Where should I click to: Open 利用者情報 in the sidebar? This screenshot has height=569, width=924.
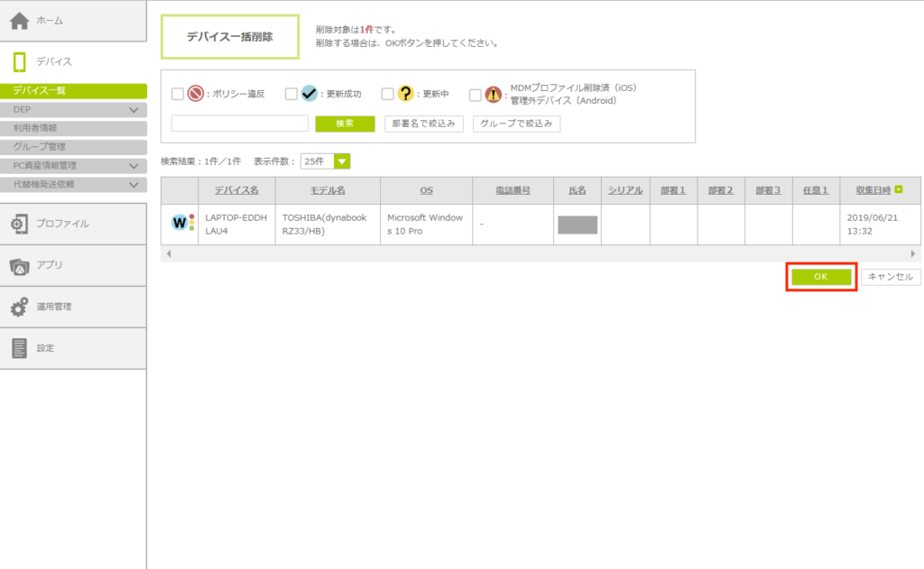[x=36, y=128]
